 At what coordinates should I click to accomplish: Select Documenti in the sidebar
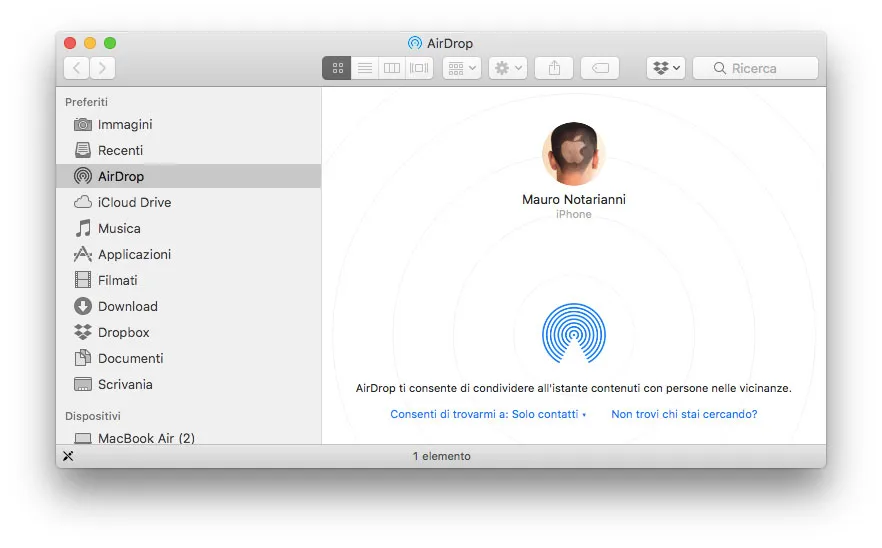188,358
